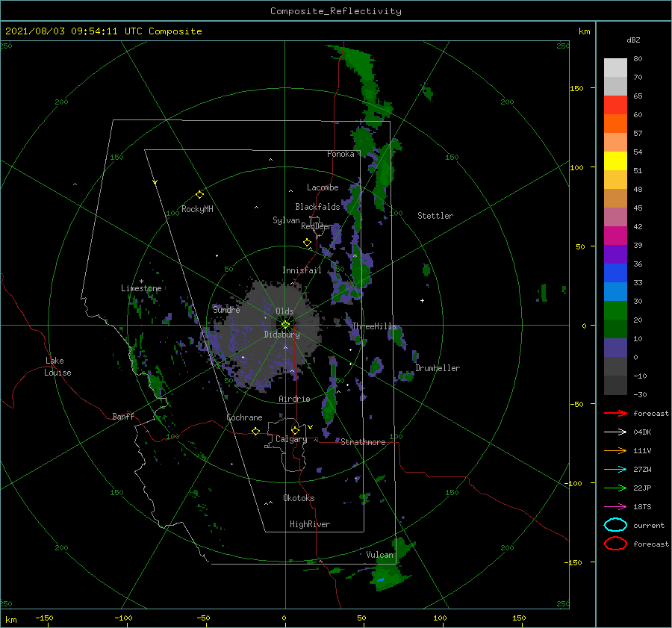Viewport: 672px width, 628px height.
Task: Click the yellow diamond marker inside Calgary
Action: point(295,430)
